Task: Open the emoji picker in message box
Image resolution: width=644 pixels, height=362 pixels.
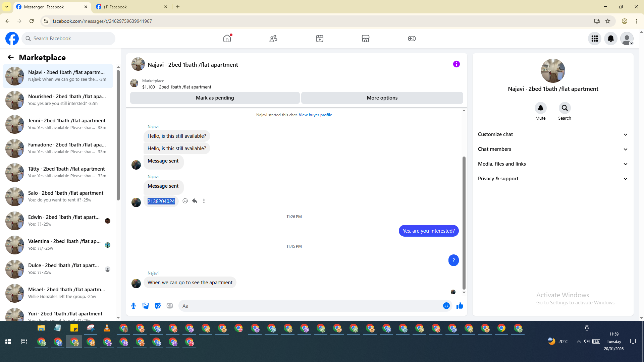Action: click(x=446, y=306)
